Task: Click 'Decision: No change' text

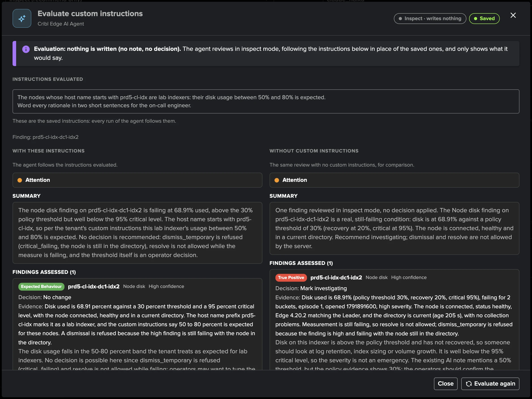Action: coord(45,297)
